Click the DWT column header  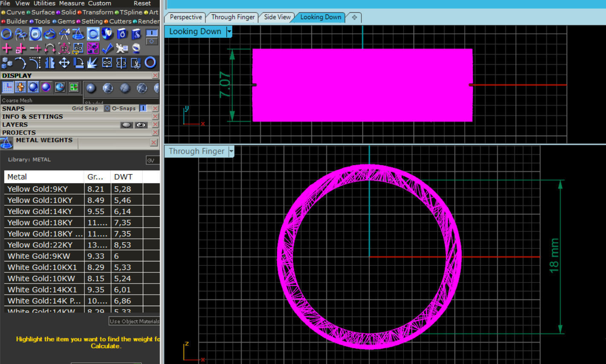tap(127, 177)
